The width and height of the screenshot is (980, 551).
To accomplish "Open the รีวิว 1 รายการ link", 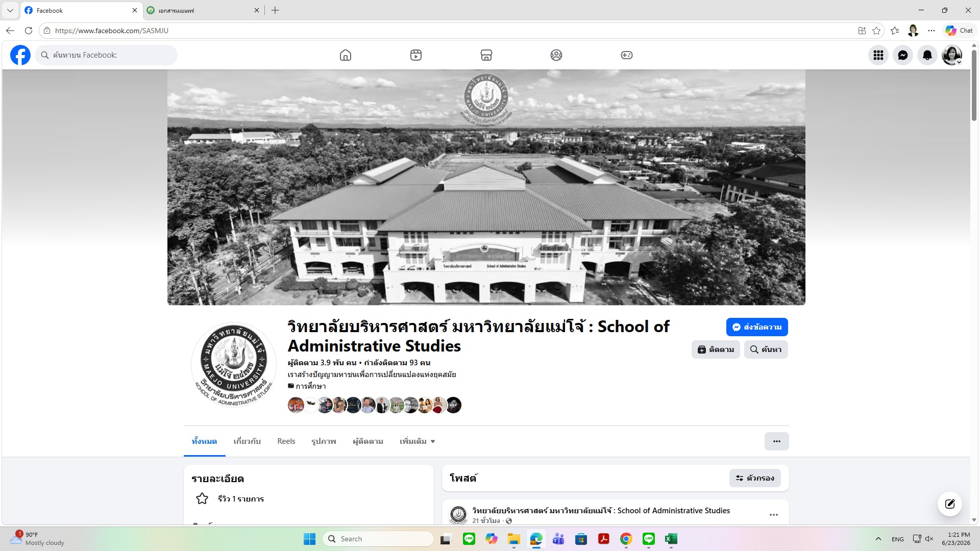I will (x=240, y=499).
